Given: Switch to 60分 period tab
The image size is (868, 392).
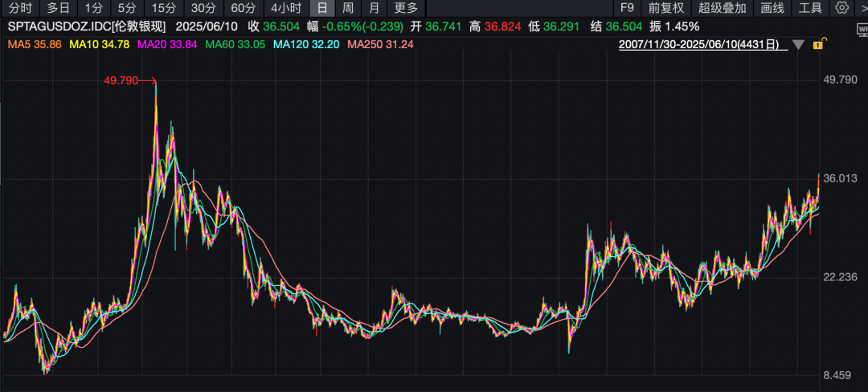Looking at the screenshot, I should (x=244, y=8).
